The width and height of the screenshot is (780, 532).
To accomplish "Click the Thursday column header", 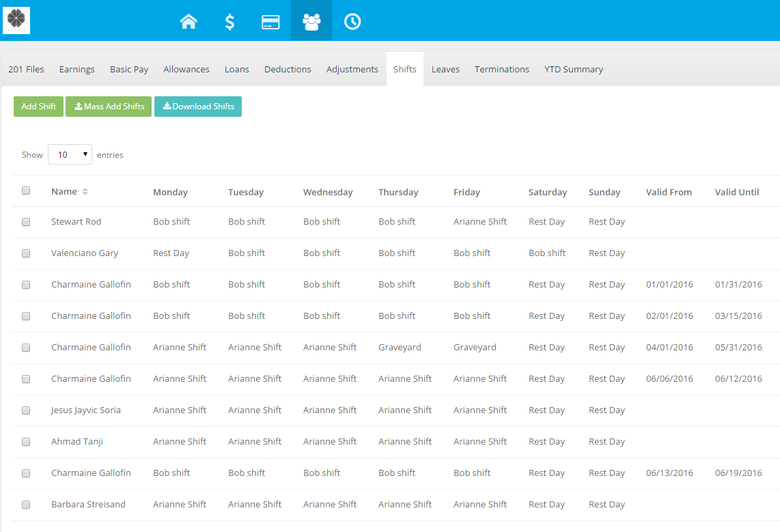I will (398, 192).
